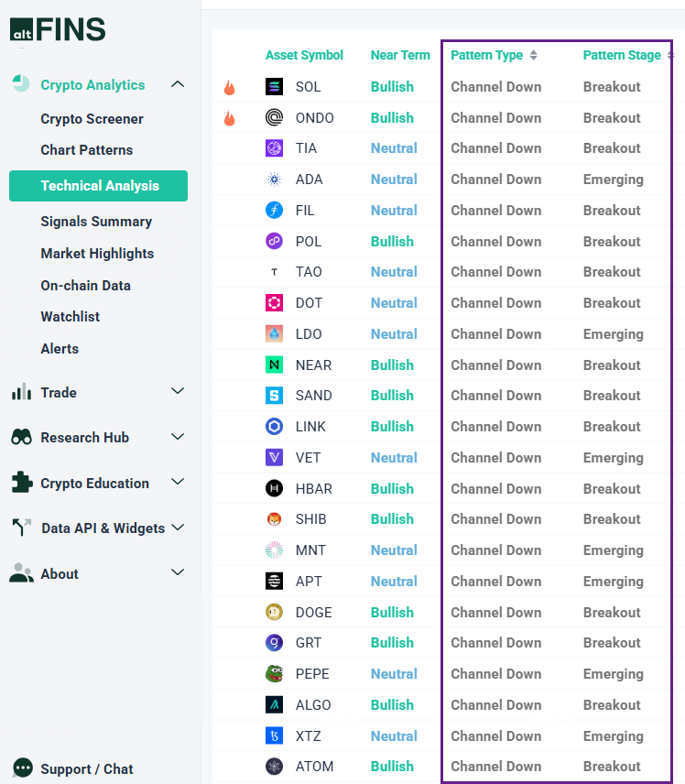
Task: Click the TIA coin logo
Action: click(274, 148)
